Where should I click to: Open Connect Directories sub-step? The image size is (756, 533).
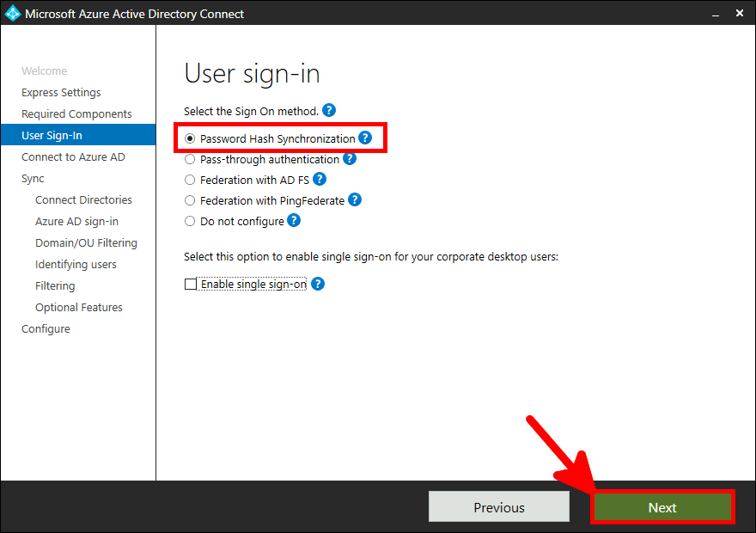pos(83,199)
